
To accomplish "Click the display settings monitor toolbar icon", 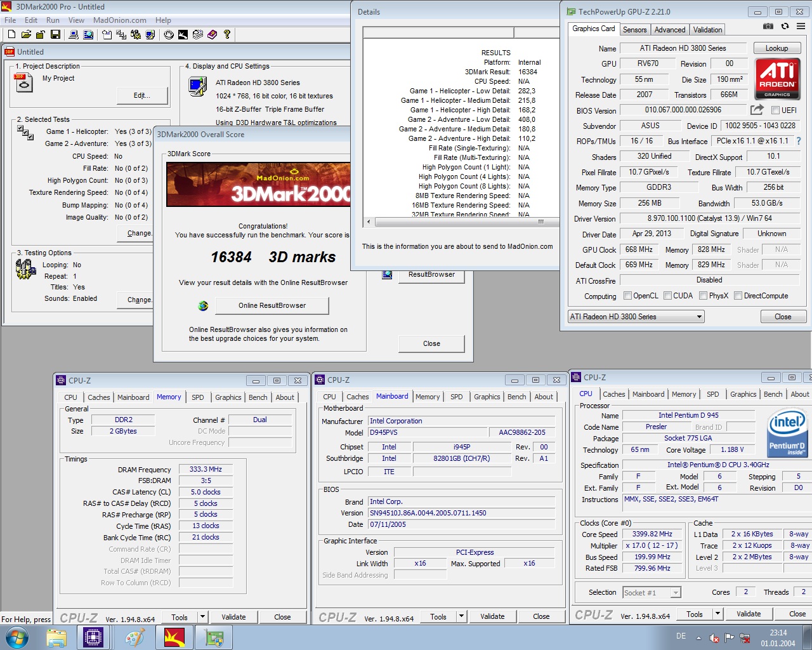I will coord(150,34).
